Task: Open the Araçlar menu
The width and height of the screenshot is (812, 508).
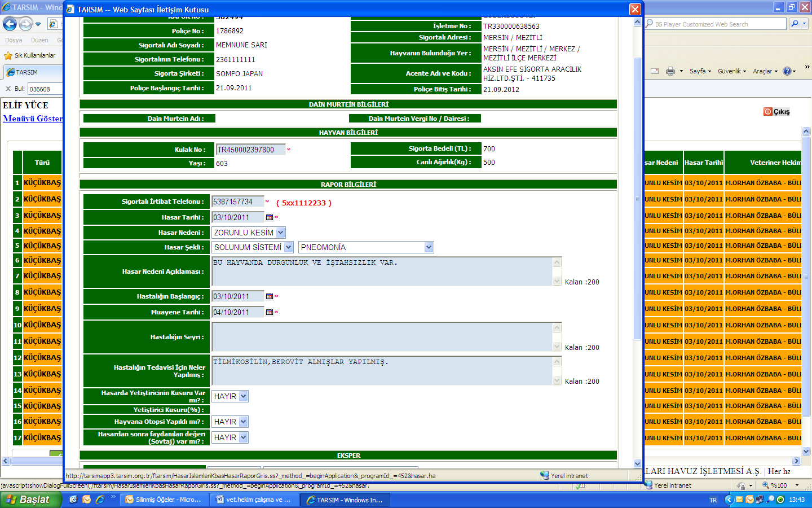Action: point(765,71)
